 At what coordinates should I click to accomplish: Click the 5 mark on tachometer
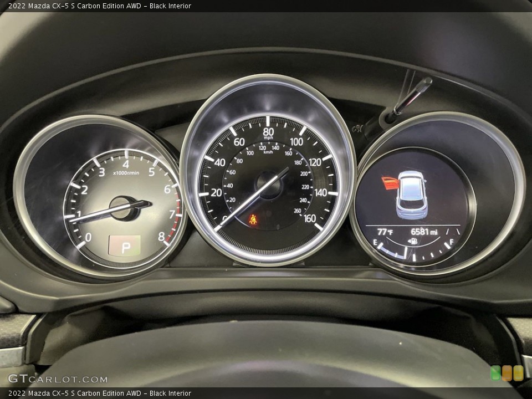(x=152, y=172)
